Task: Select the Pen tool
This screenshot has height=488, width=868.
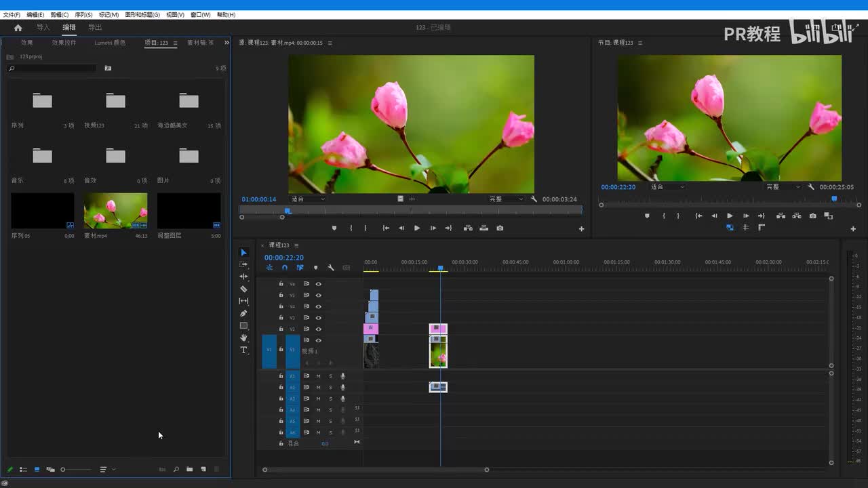Action: pyautogui.click(x=243, y=313)
